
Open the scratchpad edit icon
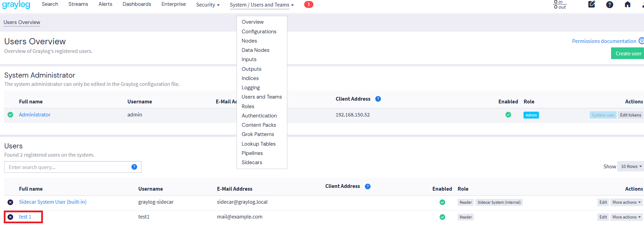click(x=591, y=4)
